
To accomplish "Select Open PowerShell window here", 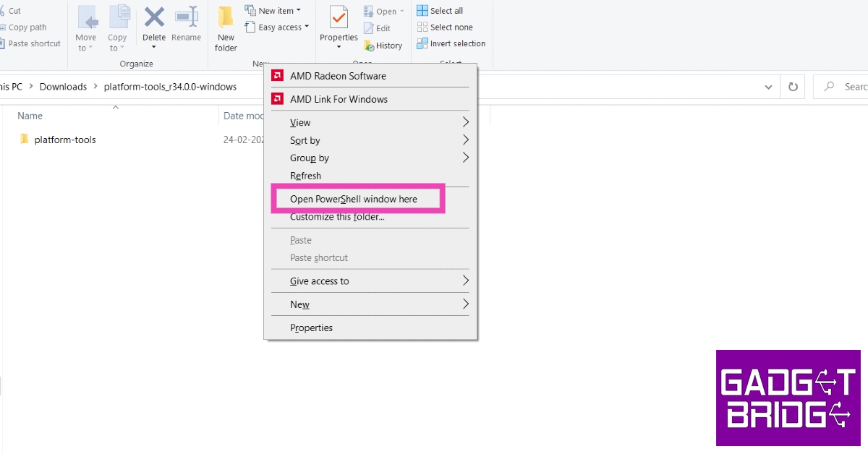I will click(354, 199).
